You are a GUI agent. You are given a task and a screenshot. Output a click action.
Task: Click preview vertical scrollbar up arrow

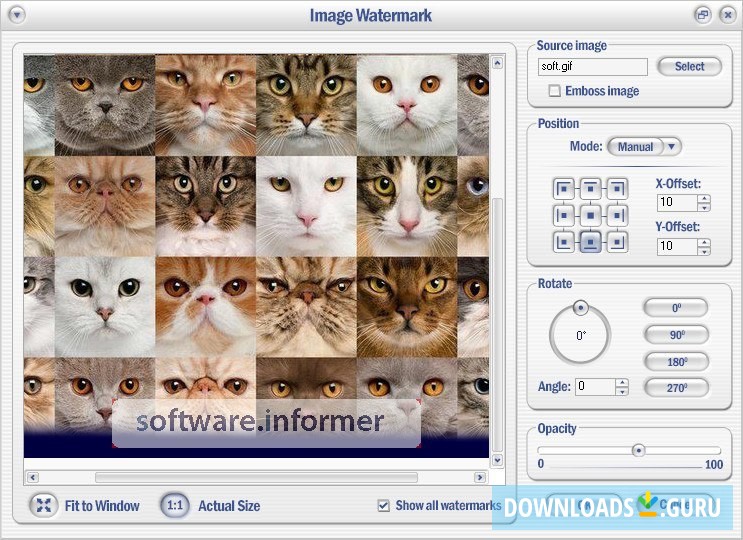pyautogui.click(x=497, y=63)
